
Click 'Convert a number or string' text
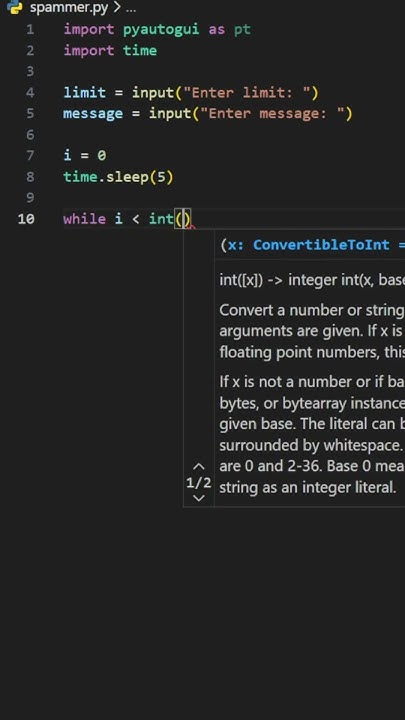coord(312,310)
